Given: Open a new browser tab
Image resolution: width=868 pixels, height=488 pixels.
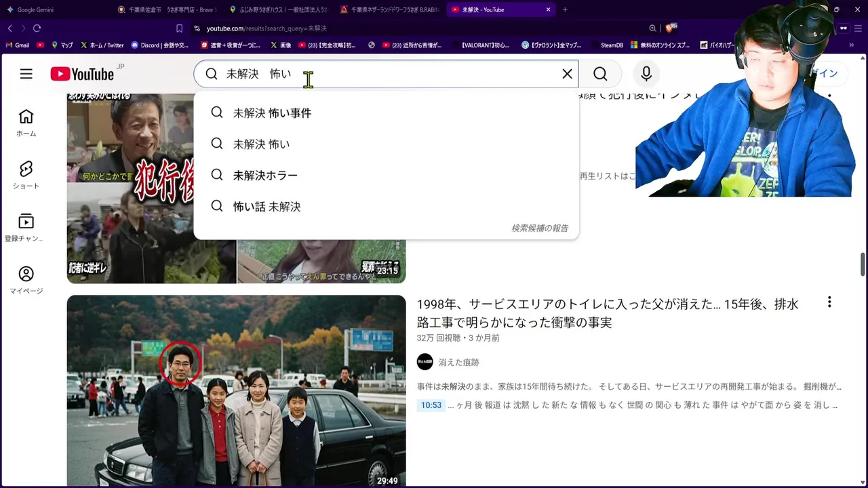Looking at the screenshot, I should 565,9.
